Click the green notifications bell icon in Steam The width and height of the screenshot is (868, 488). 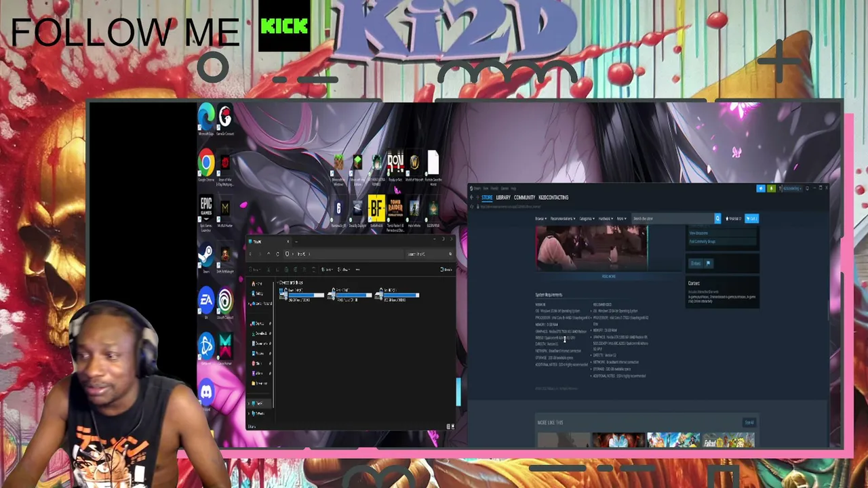pyautogui.click(x=771, y=188)
